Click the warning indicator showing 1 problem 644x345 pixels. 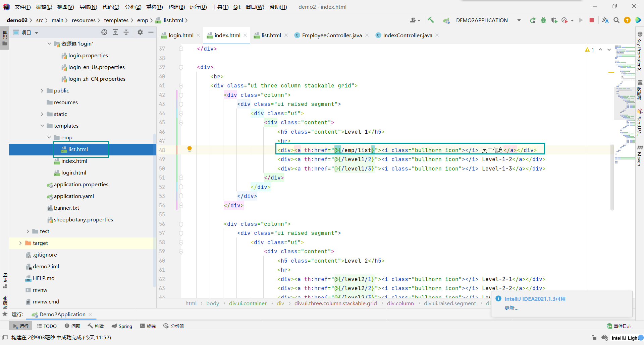(x=589, y=50)
